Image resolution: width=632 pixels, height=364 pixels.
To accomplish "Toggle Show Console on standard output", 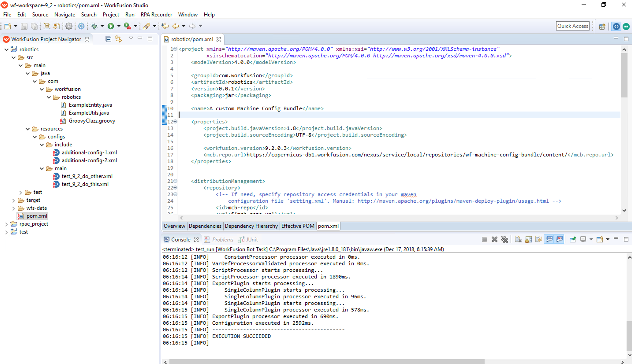I will click(549, 240).
